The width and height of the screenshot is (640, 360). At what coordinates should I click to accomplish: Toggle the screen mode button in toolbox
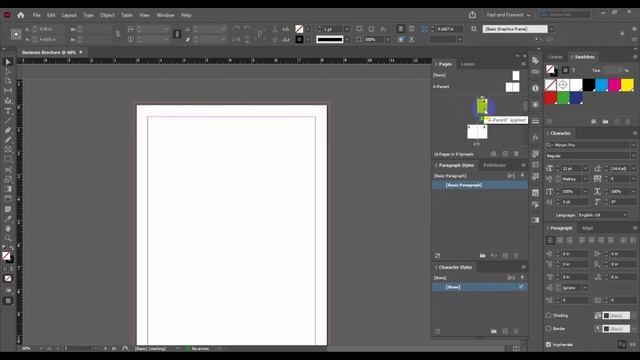[8, 301]
